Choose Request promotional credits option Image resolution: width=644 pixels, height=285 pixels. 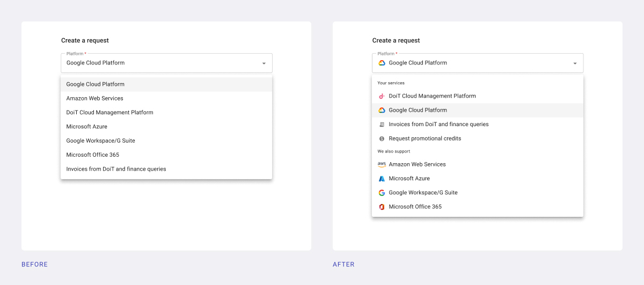[x=478, y=138]
